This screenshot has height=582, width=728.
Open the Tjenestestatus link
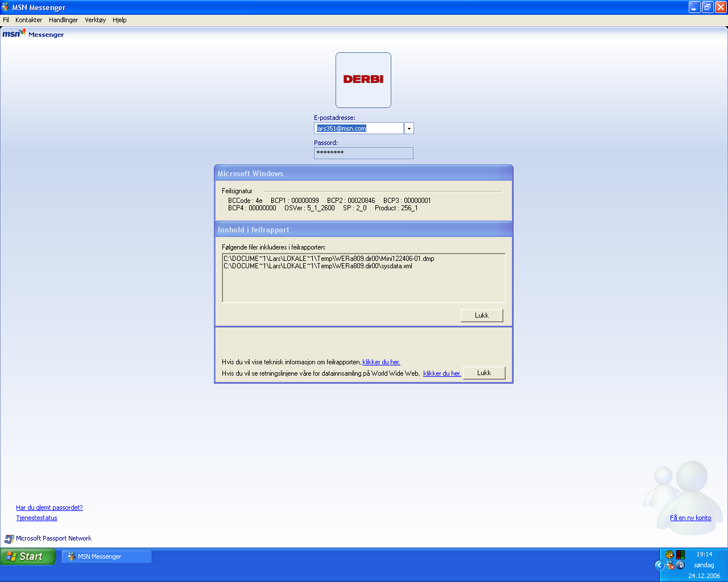coord(37,518)
